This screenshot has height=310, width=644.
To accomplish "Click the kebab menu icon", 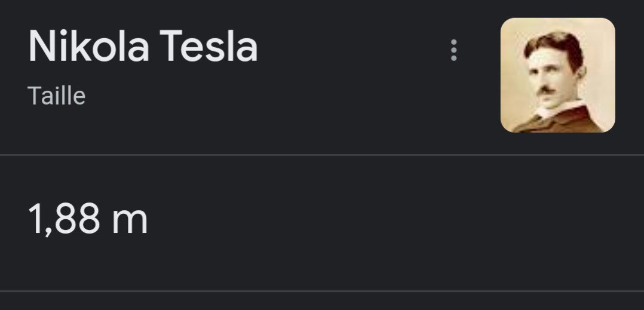I will (454, 51).
